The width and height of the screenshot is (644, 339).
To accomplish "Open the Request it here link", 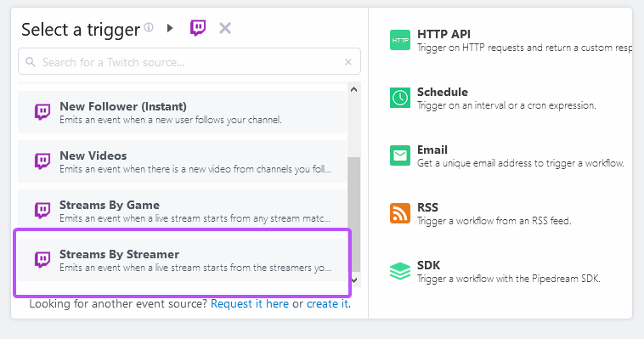I will pyautogui.click(x=250, y=303).
